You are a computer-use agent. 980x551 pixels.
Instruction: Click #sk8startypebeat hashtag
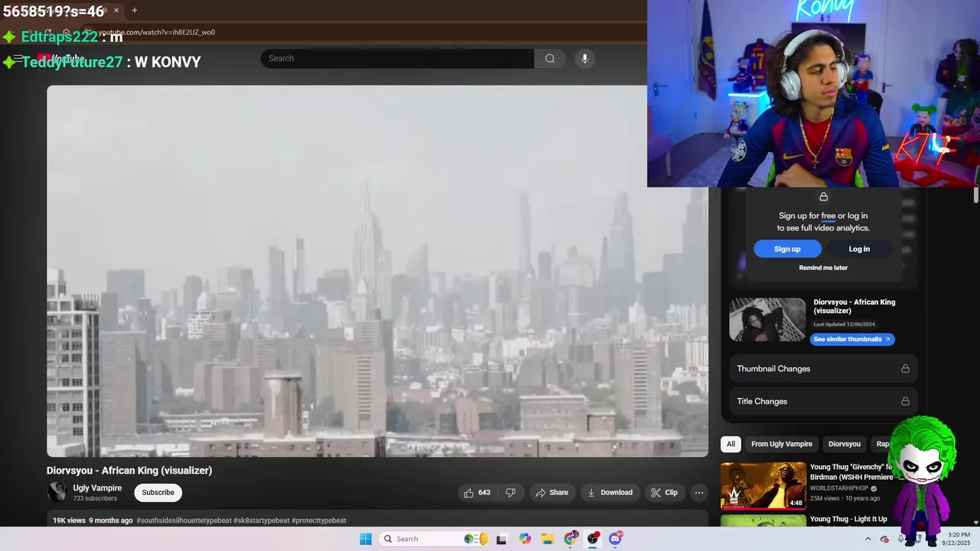(x=261, y=520)
